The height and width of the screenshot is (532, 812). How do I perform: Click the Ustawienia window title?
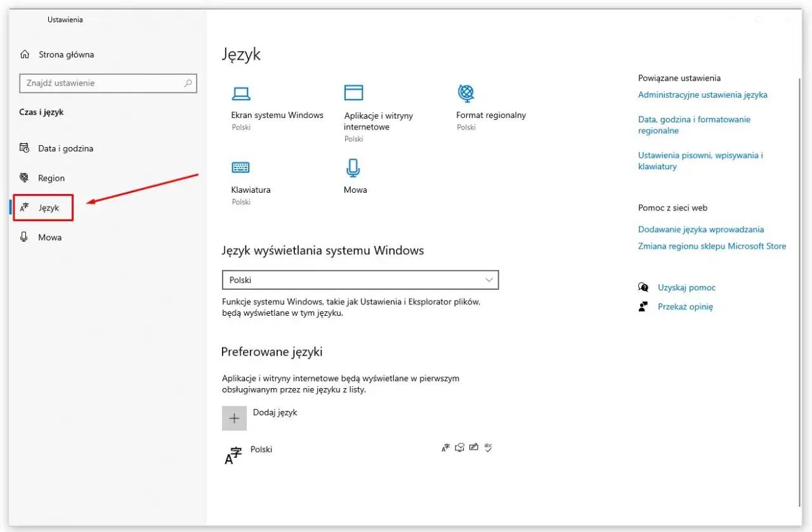click(x=65, y=20)
